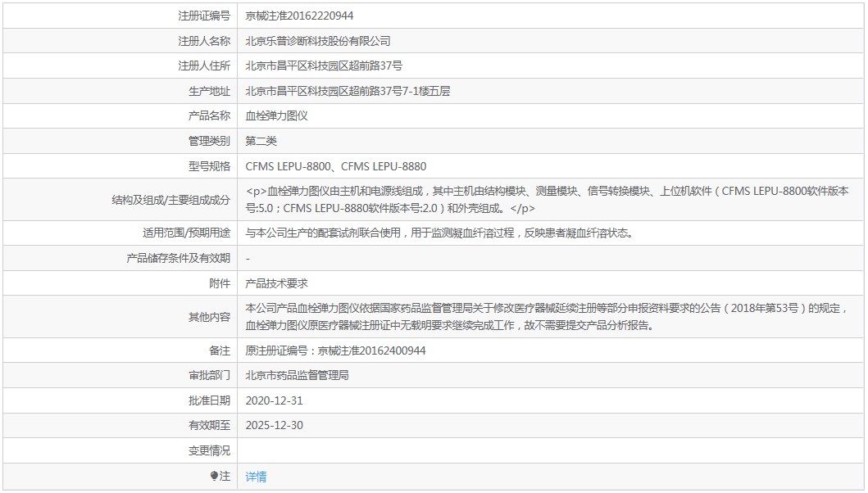Select the 产品储存条件及有效期 label
Image resolution: width=868 pixels, height=493 pixels.
(x=178, y=259)
